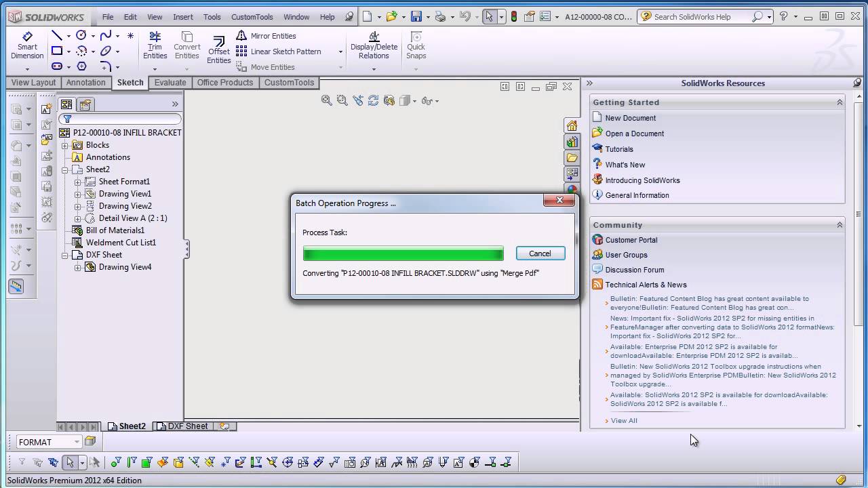Click the Search SolidWorks Help field

pyautogui.click(x=704, y=16)
